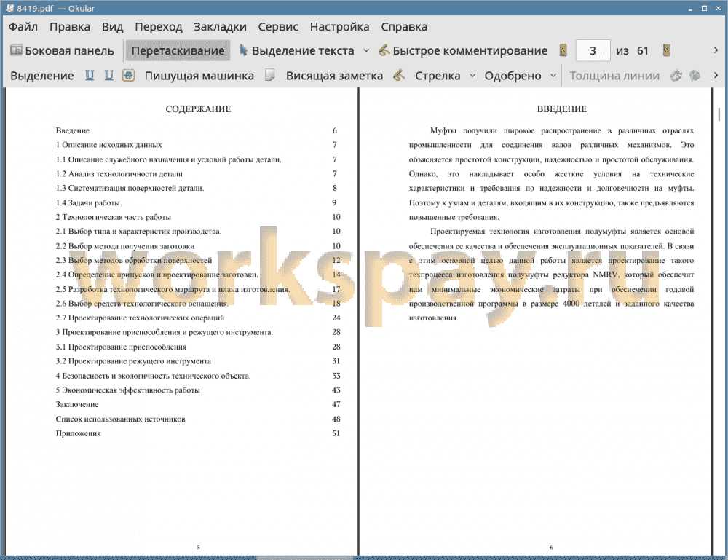Click the horizontal scrollbar at window bottom

coord(305,557)
